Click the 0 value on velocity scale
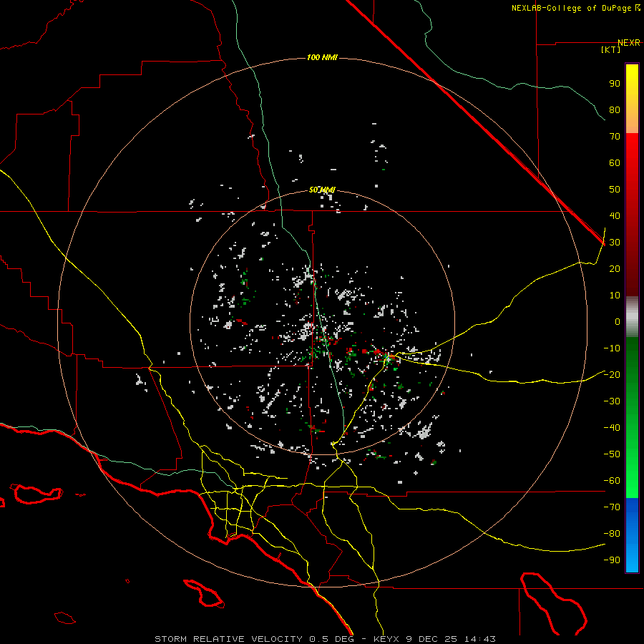Image resolution: width=644 pixels, height=644 pixels. pos(618,321)
